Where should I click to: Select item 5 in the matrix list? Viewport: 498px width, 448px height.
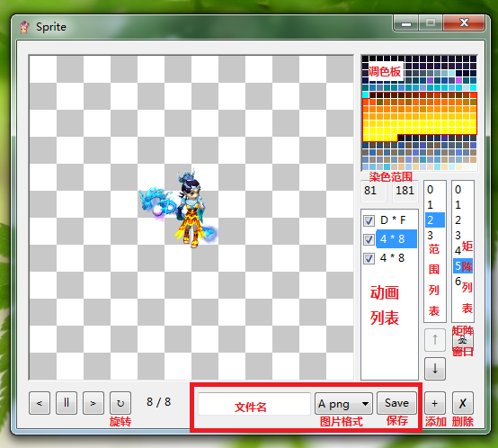point(463,266)
